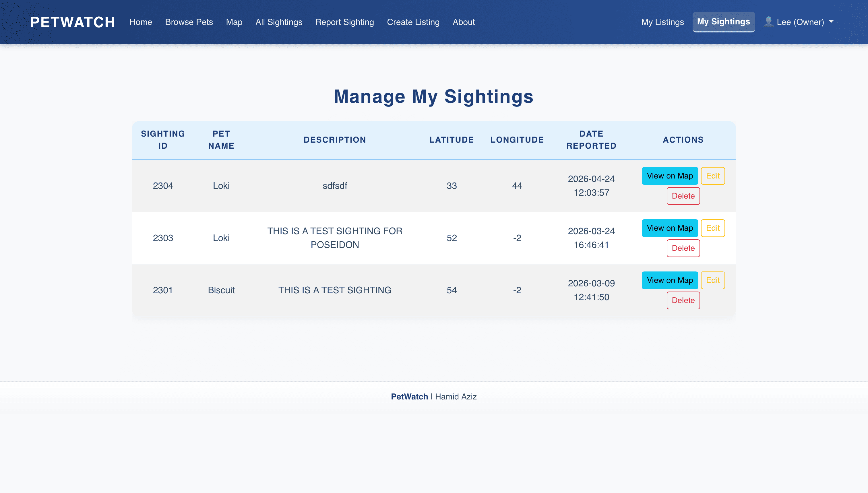Open Create Listing page
The image size is (868, 493).
coord(413,22)
